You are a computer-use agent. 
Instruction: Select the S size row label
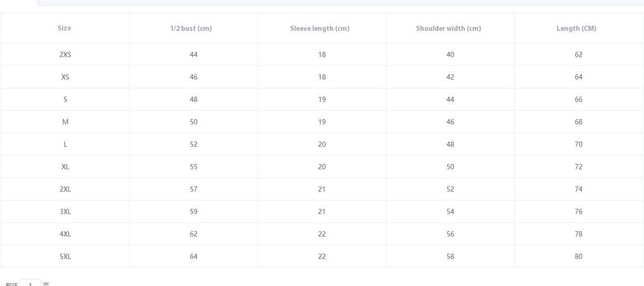(x=65, y=100)
